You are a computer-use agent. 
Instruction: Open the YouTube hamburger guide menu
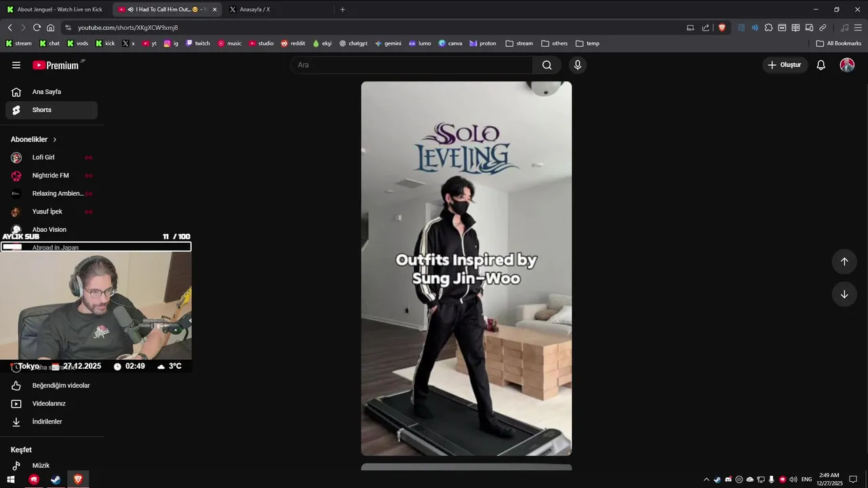pos(16,65)
